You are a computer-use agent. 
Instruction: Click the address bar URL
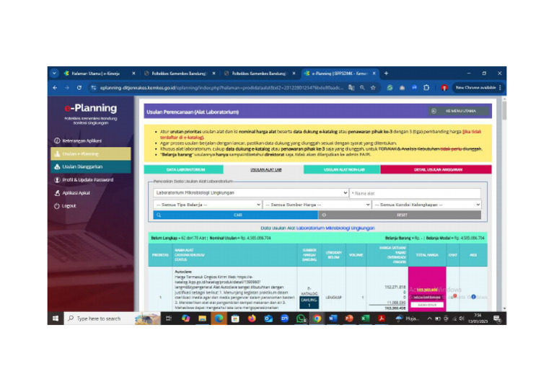(221, 88)
